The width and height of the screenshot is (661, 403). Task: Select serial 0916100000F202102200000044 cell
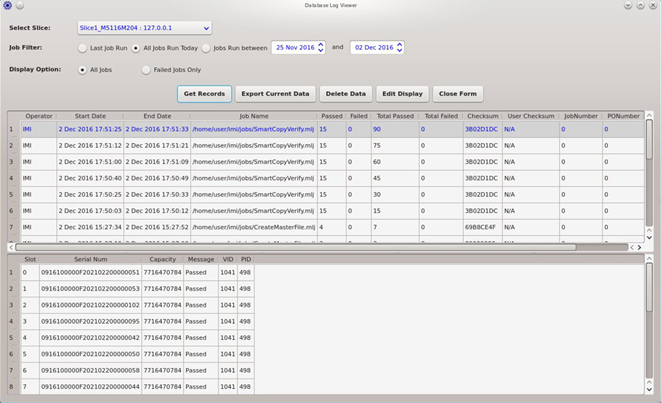point(90,387)
